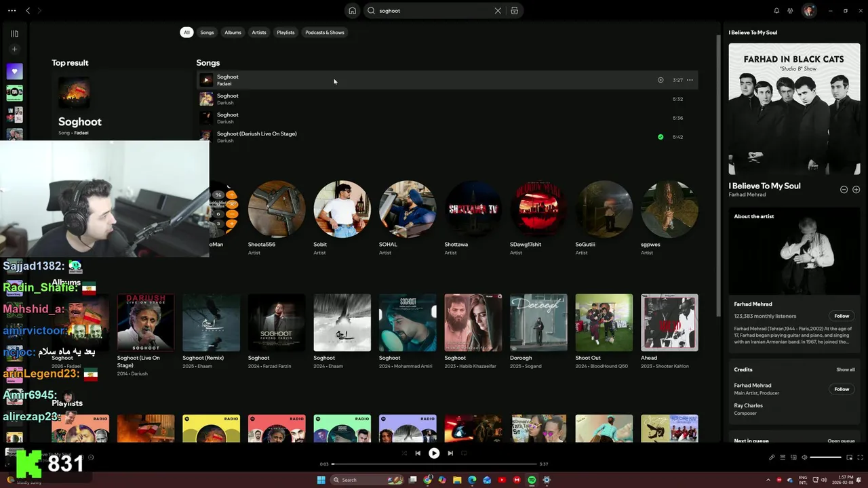Add Soghoot by Fadaei to Liked Songs

coord(660,80)
